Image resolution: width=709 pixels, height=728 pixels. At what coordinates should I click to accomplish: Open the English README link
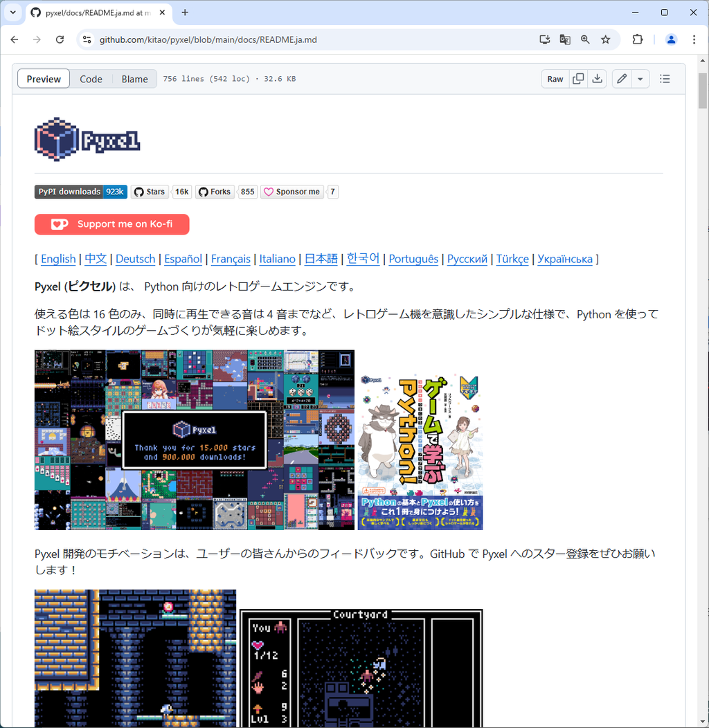coord(58,259)
